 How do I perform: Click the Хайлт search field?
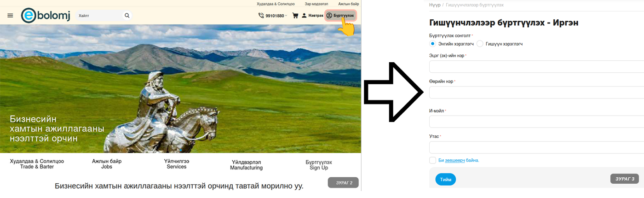[99, 16]
